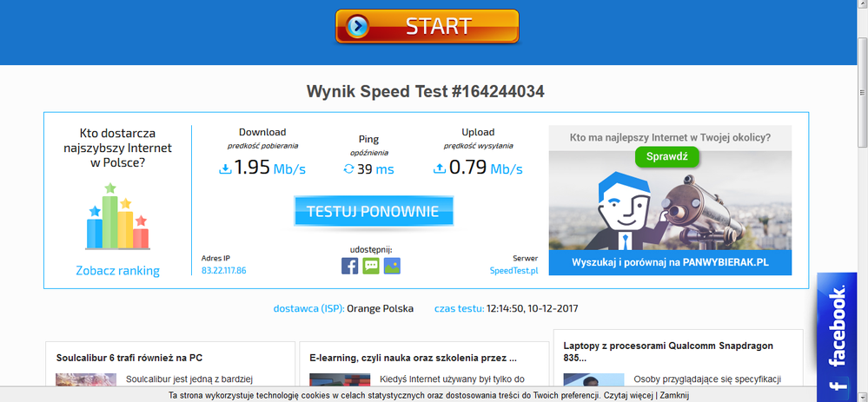Viewport: 868px width, 402px height.
Task: Open the PANWYBIERAK.PL banner link
Action: click(670, 262)
